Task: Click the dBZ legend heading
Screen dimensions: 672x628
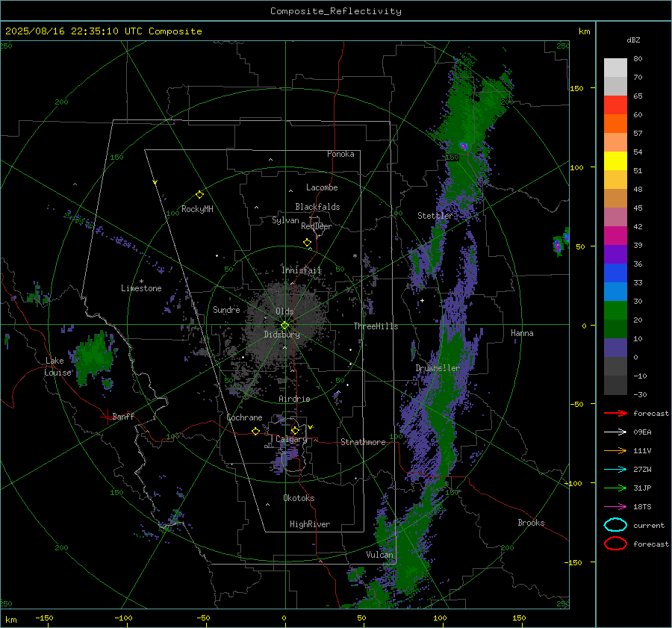Action: coord(633,40)
